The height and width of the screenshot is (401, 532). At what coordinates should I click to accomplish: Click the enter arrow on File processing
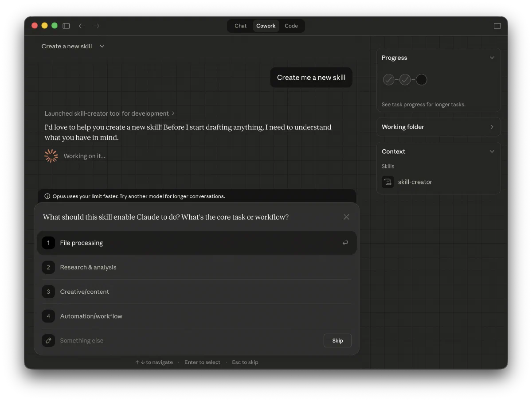tap(345, 243)
